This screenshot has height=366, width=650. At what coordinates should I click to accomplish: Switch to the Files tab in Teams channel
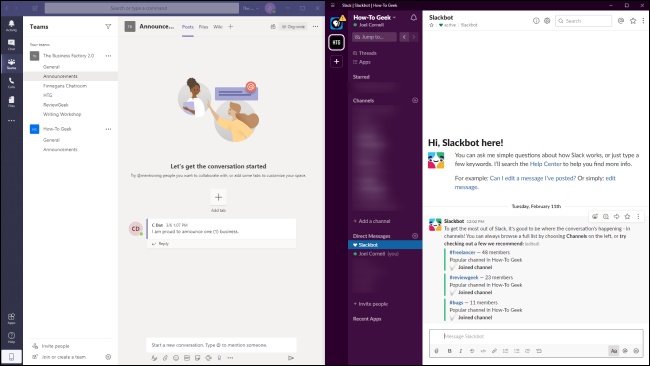pyautogui.click(x=203, y=27)
